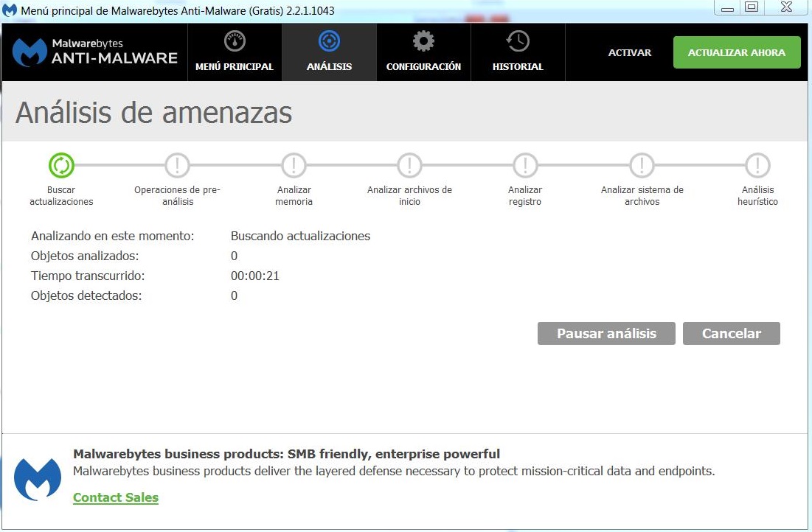Click the title bar Malwarebytes app icon
The image size is (812, 532).
[x=10, y=10]
